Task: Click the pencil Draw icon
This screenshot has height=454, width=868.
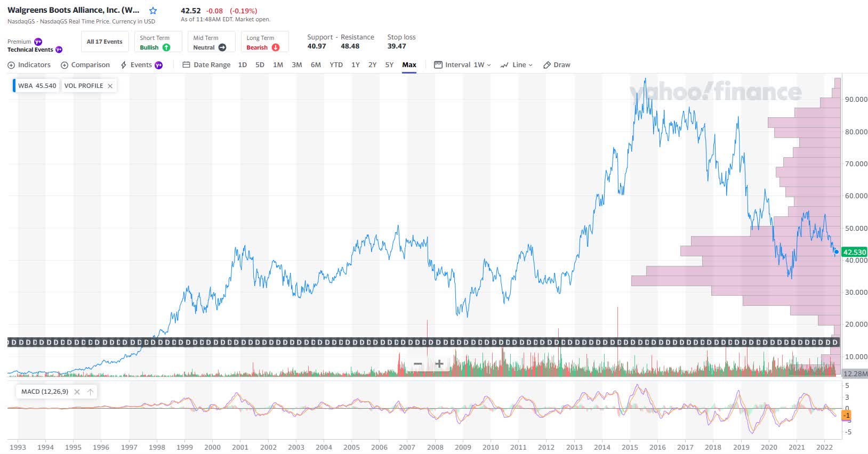Action: 546,65
